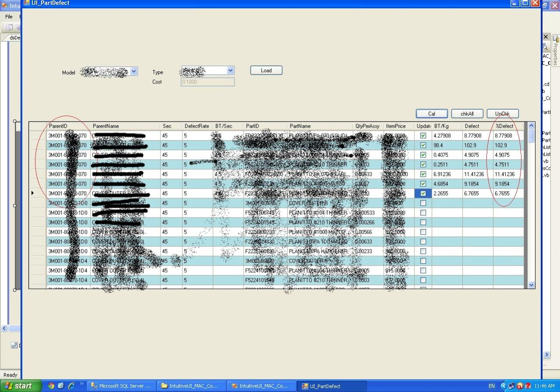
Task: Click the Defect cell showing 4.7511
Action: point(478,164)
